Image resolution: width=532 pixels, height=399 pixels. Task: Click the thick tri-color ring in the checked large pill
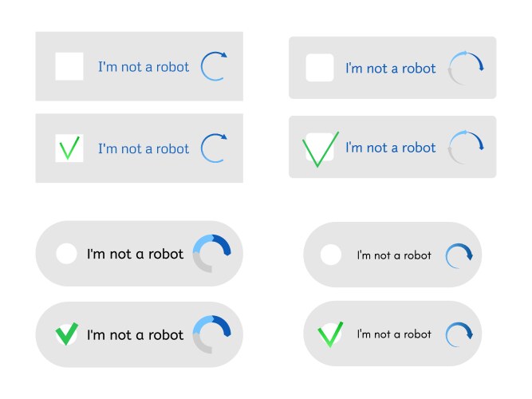(213, 334)
